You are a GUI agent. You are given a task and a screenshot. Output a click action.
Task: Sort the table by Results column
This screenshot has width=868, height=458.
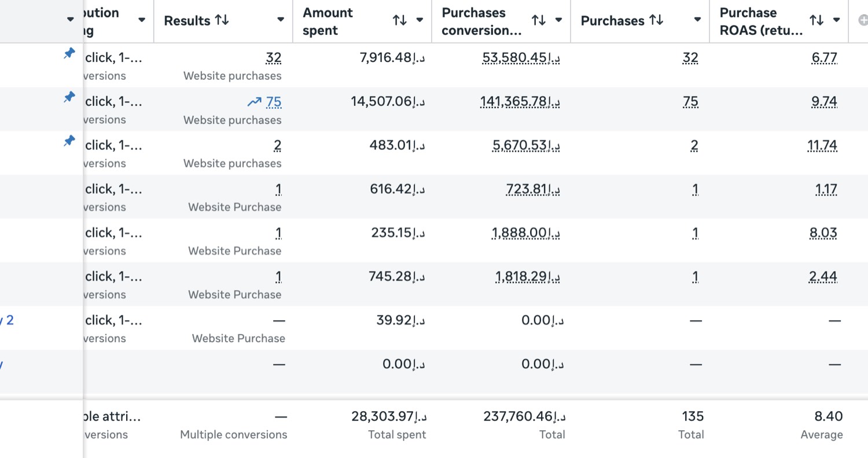[x=222, y=20]
